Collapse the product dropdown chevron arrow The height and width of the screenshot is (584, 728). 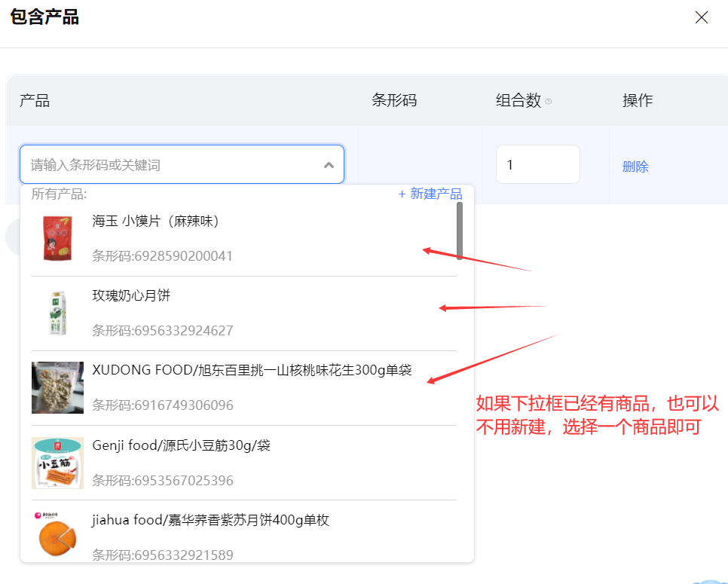(x=329, y=165)
